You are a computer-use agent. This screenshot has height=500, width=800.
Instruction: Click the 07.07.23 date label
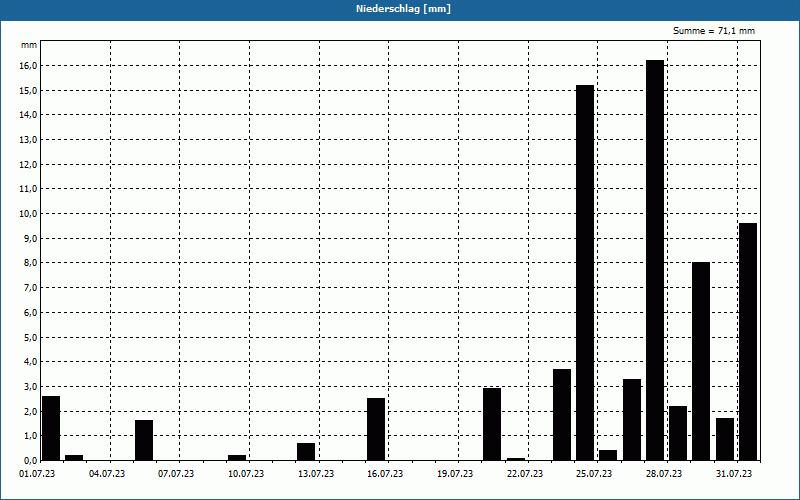176,474
